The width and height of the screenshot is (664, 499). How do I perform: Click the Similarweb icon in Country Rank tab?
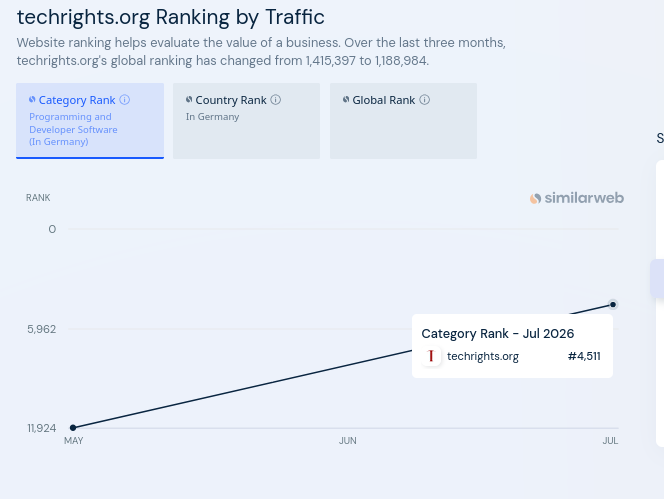(x=189, y=100)
